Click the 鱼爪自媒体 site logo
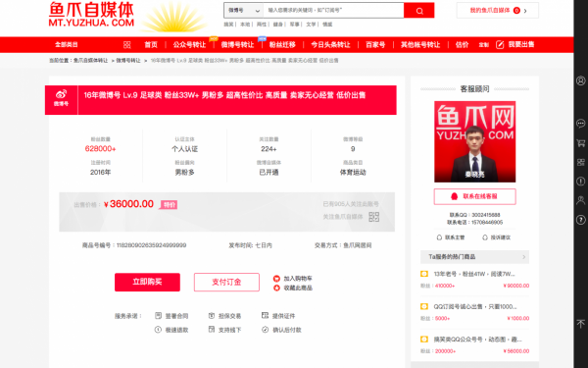Viewport: 588px width, 368px height. (91, 15)
